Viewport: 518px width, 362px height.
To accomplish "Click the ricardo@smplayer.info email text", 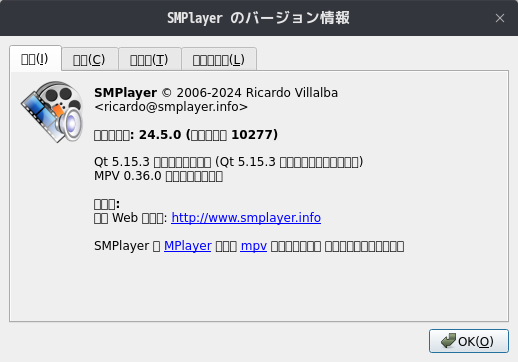I will point(171,107).
